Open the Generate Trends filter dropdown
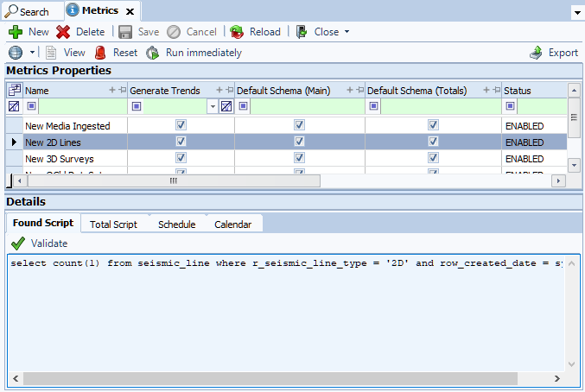The height and width of the screenshot is (392, 585). coord(213,106)
